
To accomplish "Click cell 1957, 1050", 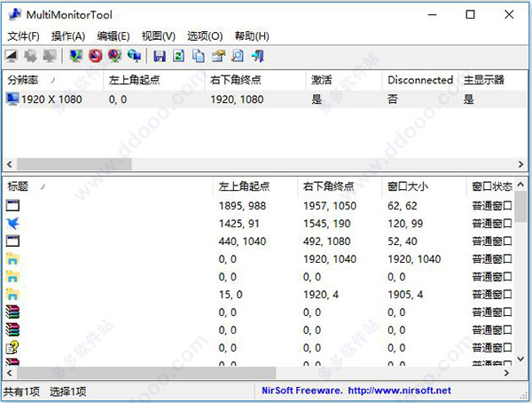I will tap(330, 206).
